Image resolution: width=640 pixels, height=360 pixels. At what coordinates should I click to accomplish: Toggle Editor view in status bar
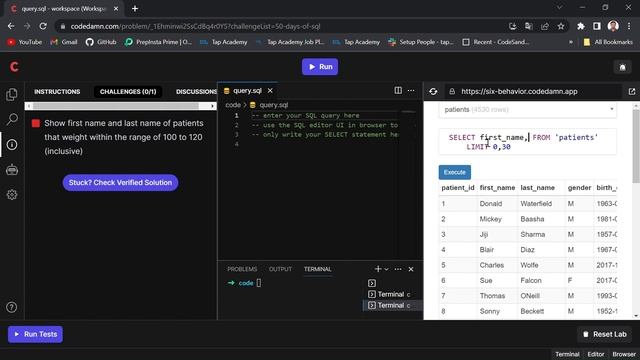(596, 354)
